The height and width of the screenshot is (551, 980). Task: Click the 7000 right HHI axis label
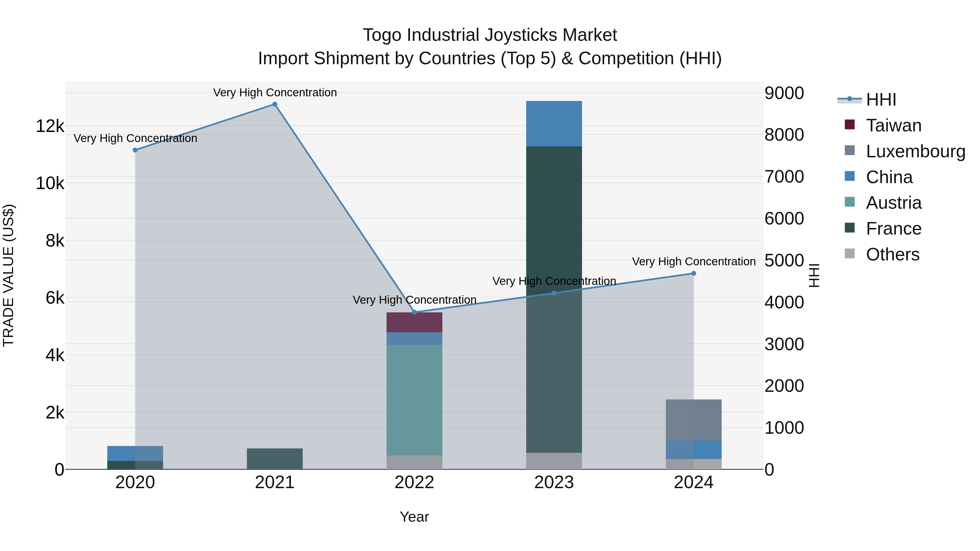pyautogui.click(x=784, y=177)
